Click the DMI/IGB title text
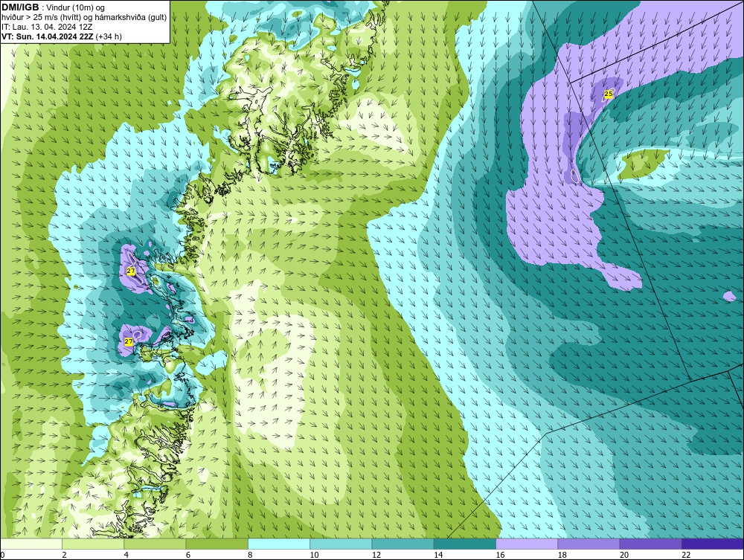This screenshot has width=744, height=560. coord(20,7)
